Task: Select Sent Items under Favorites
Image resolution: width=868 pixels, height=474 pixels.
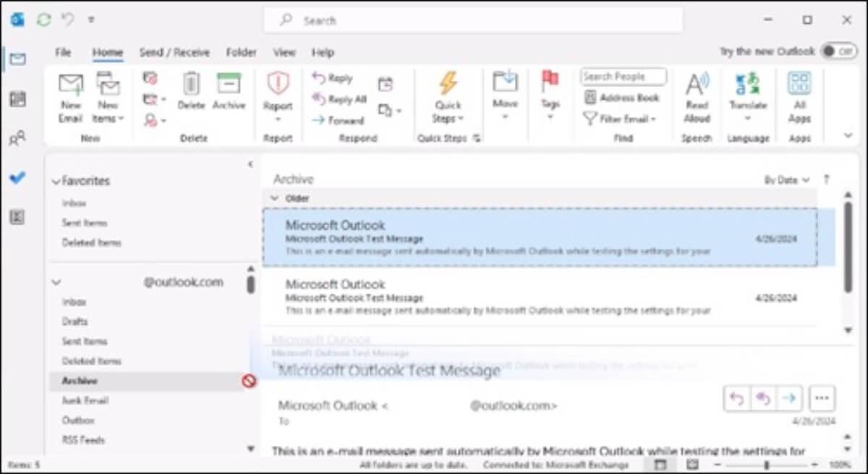Action: (x=85, y=223)
